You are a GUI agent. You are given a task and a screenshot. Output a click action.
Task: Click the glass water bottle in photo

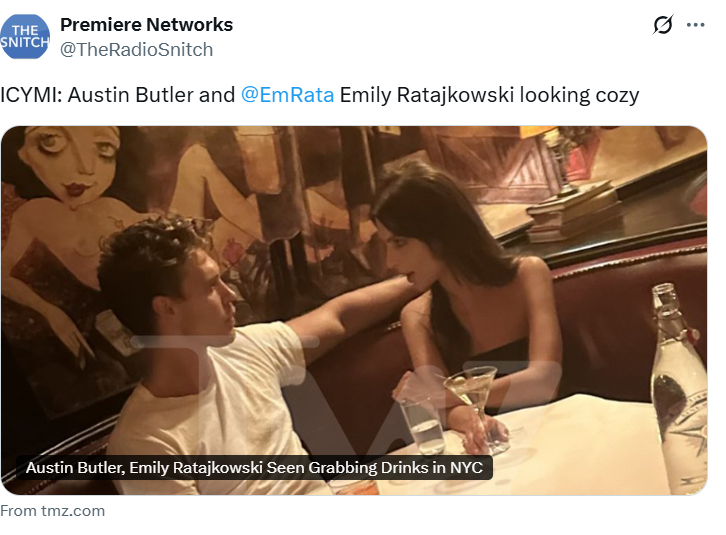pos(679,389)
